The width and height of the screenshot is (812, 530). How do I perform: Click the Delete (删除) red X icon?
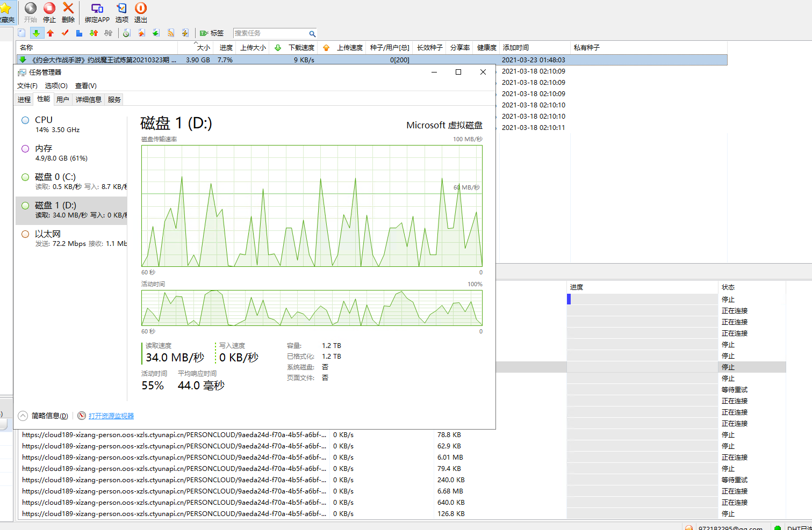tap(68, 9)
